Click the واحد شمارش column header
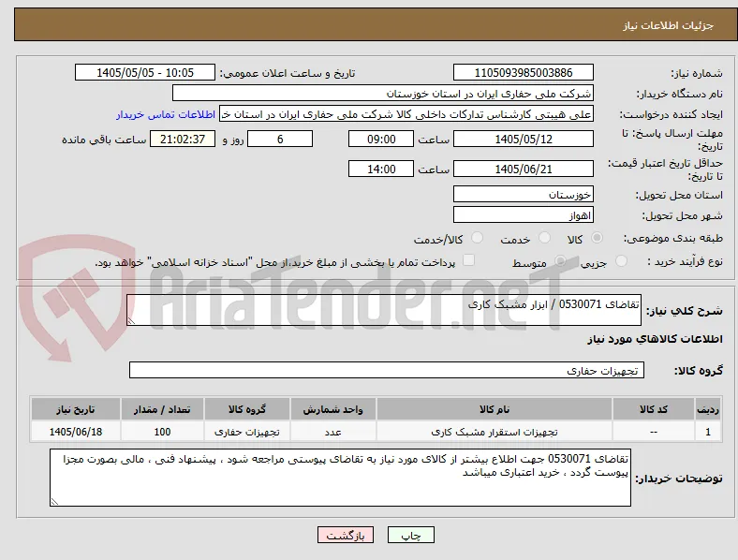Image resolution: width=738 pixels, height=560 pixels. (332, 409)
